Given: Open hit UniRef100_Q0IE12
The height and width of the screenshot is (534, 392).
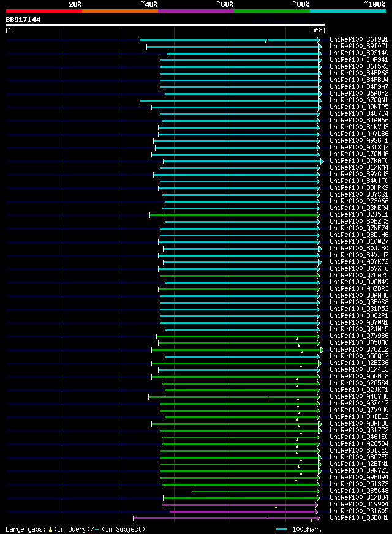Looking at the screenshot, I should click(x=359, y=417).
